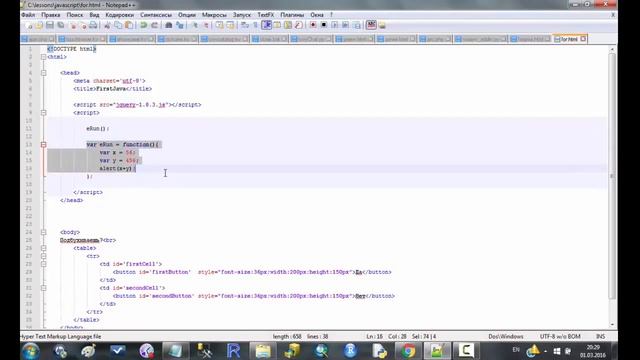Click the Zoom Out toolbar icon
This screenshot has height=360, width=640.
tap(206, 25)
